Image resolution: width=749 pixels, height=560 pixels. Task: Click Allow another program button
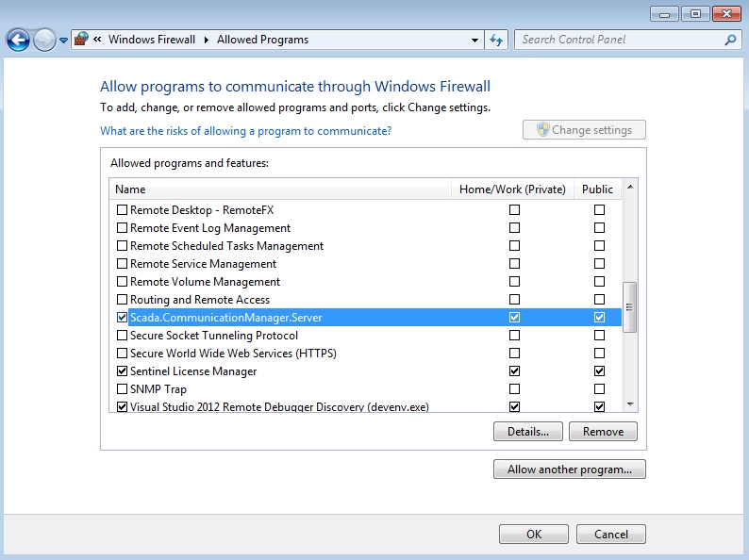[x=569, y=469]
